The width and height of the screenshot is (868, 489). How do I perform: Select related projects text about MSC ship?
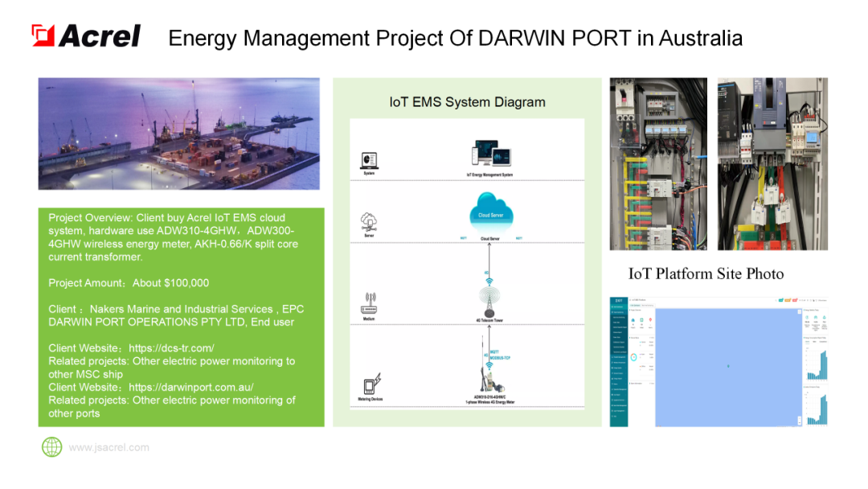(x=172, y=368)
